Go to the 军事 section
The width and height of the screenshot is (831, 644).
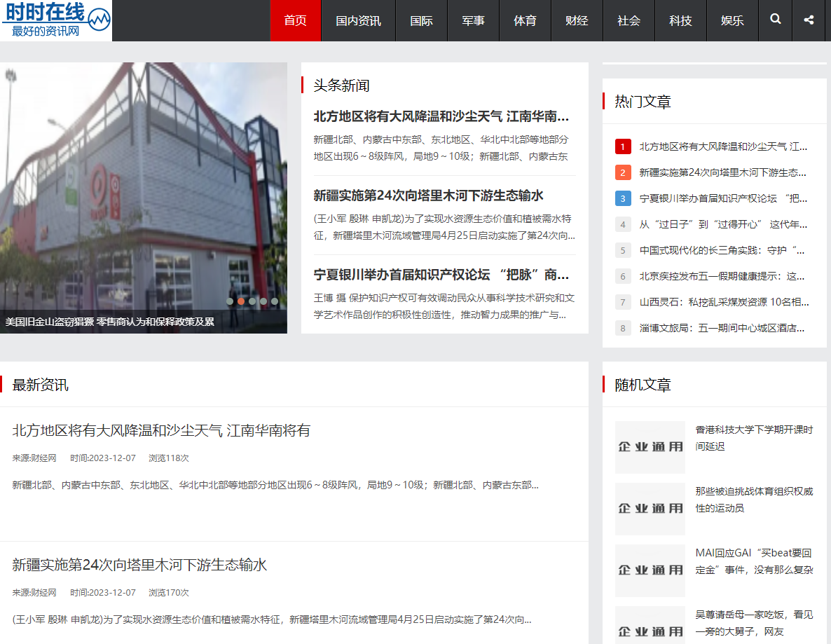pos(473,20)
